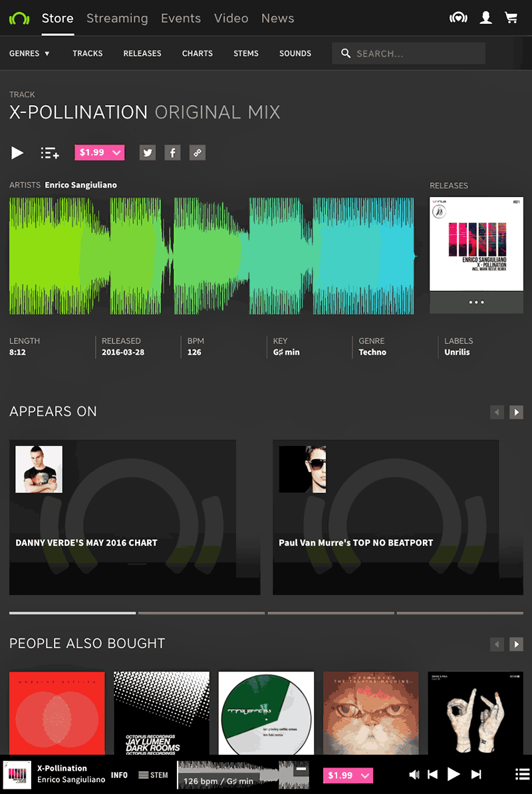The height and width of the screenshot is (794, 532).
Task: Open the SOUNDS menu item
Action: click(295, 53)
